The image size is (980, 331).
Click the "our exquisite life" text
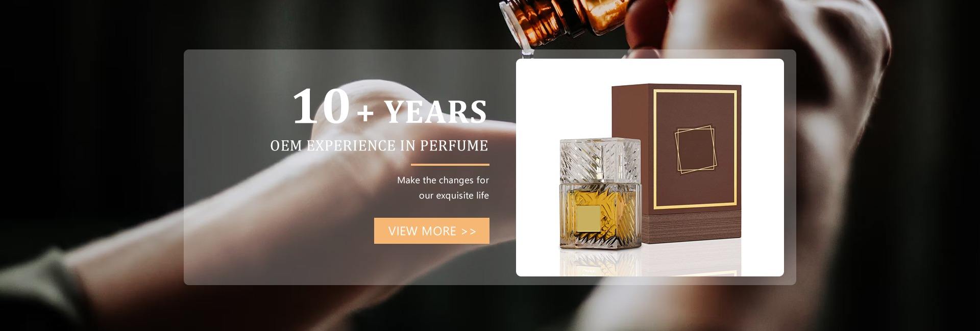click(454, 195)
